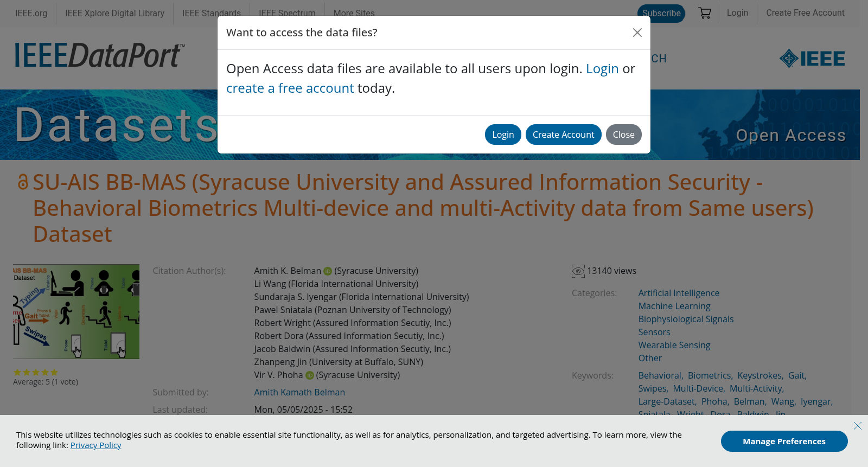
Task: Click the 'Mon, 05/05/2025 - 15:52' date
Action: coord(303,410)
